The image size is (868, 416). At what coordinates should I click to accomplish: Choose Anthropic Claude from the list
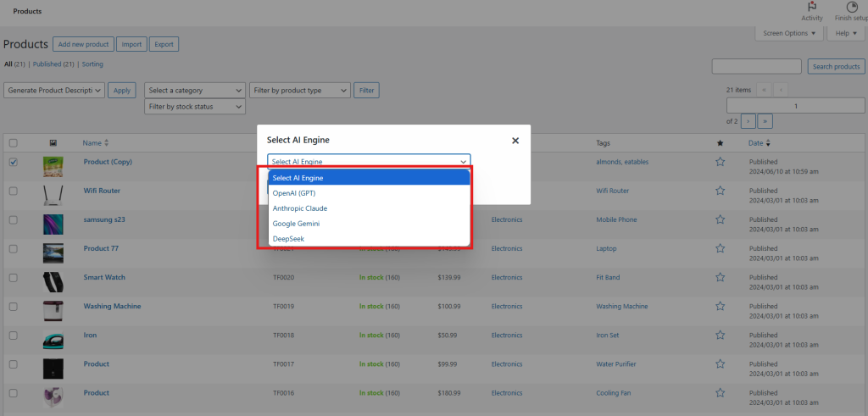(x=369, y=208)
